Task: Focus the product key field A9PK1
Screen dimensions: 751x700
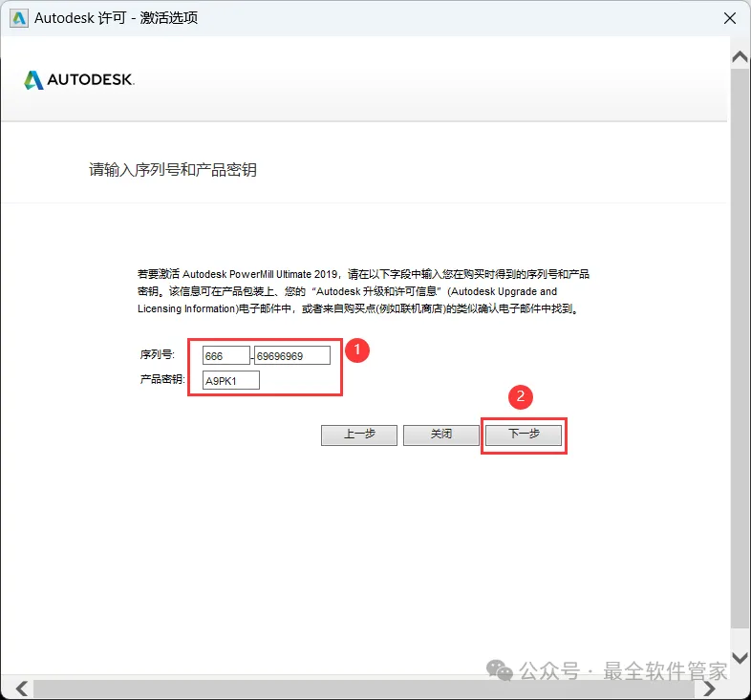Action: pyautogui.click(x=231, y=380)
